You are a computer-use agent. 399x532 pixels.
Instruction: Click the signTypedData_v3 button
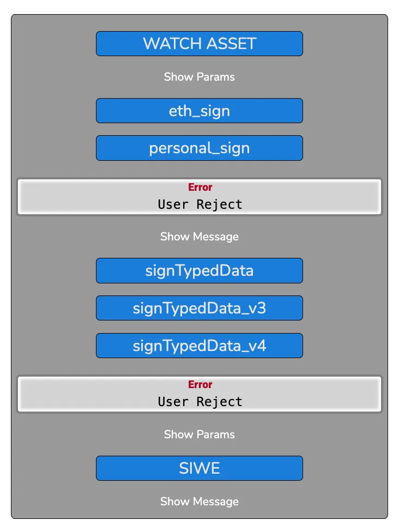(199, 308)
